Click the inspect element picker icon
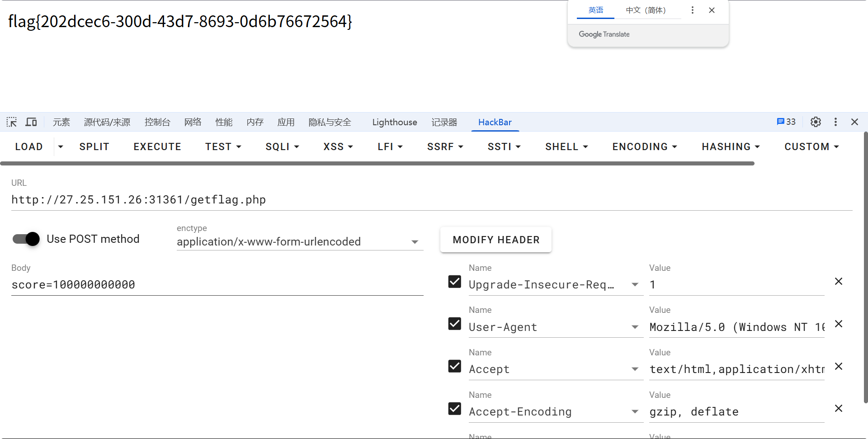 click(x=12, y=122)
